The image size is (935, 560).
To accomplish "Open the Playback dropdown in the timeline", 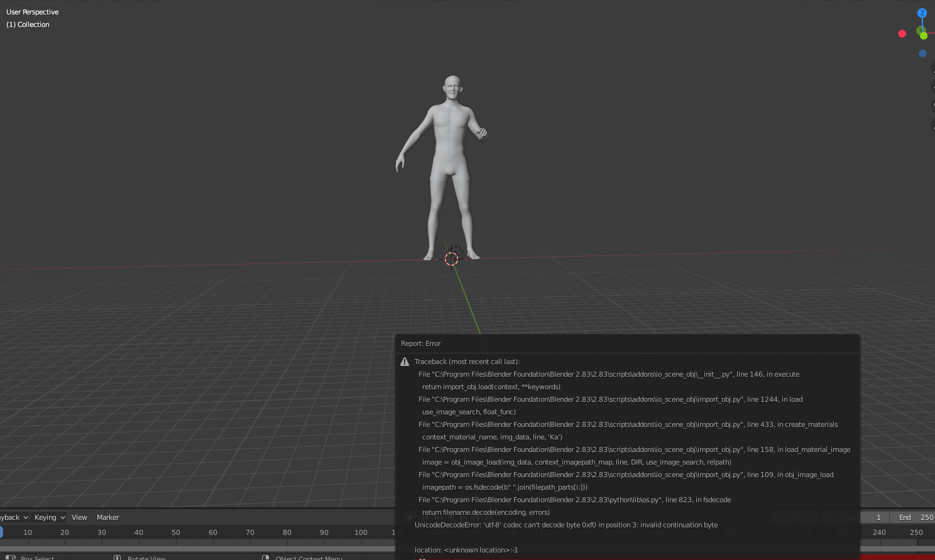I will coord(14,517).
